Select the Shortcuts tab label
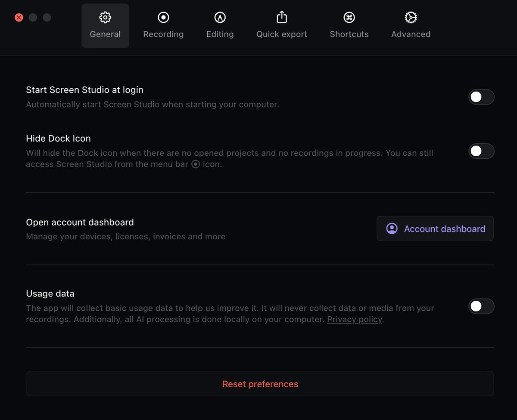The image size is (517, 420). 349,34
